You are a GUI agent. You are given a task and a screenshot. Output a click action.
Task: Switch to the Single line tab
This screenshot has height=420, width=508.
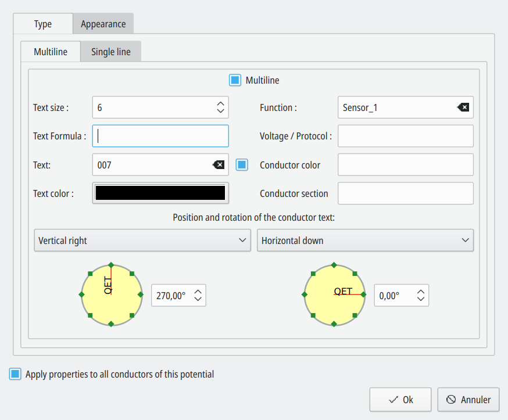[110, 52]
